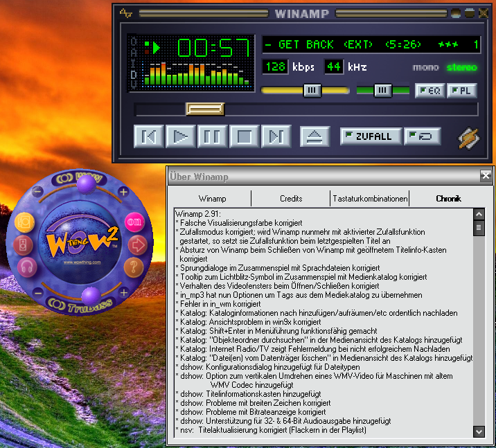Image resolution: width=496 pixels, height=448 pixels.
Task: Decrease WOW level with top minus button
Action: (37, 191)
